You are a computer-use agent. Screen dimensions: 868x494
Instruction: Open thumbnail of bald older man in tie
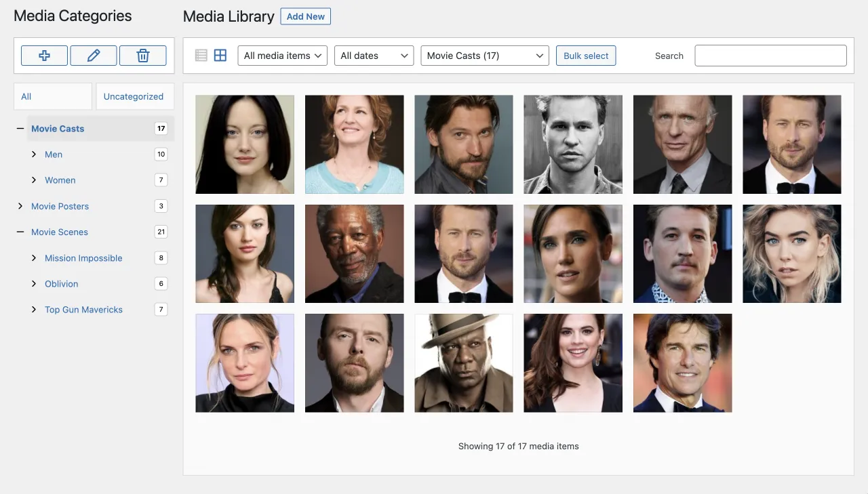683,144
